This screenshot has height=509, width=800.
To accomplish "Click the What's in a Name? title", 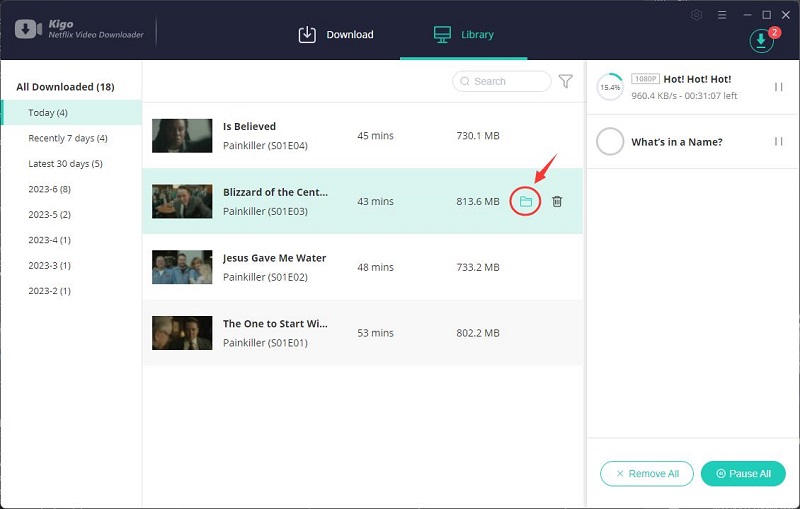I will tap(677, 142).
